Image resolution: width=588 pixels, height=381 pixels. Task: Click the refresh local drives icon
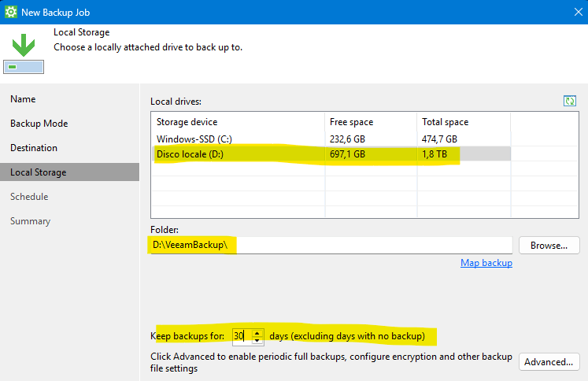(570, 102)
